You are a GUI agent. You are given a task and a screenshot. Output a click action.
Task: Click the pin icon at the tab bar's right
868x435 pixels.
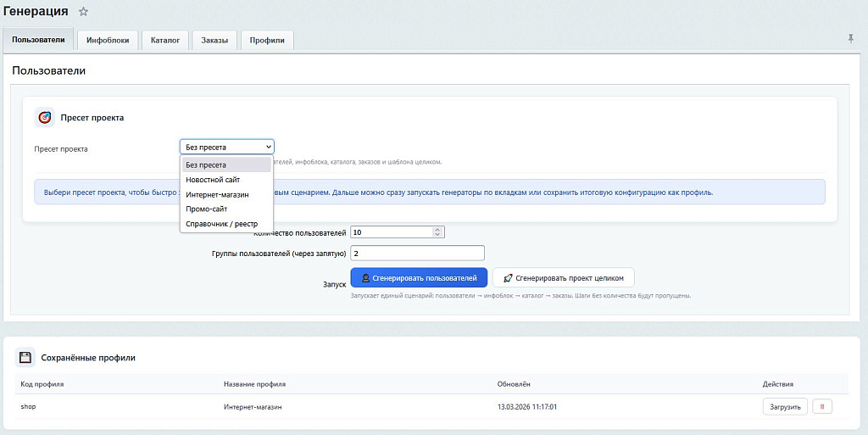point(850,39)
